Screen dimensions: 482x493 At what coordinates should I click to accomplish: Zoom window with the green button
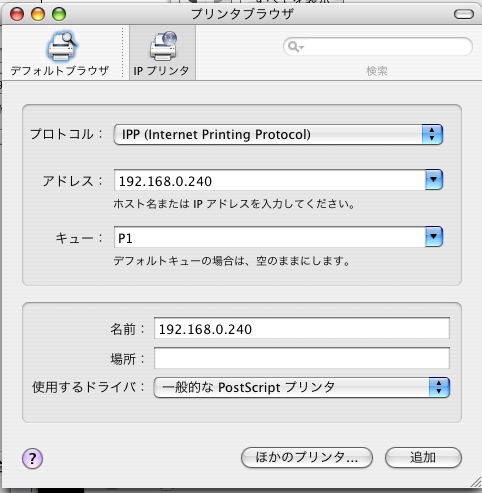point(59,14)
